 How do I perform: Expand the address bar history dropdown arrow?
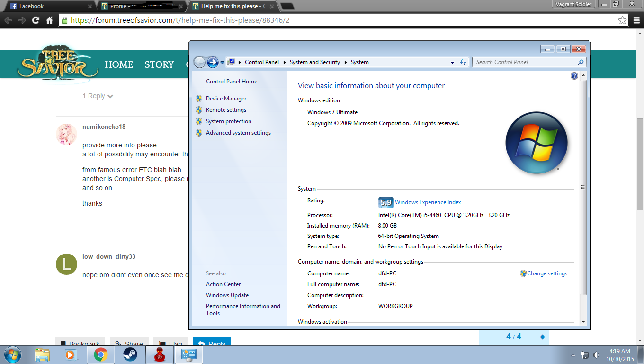[x=453, y=62]
